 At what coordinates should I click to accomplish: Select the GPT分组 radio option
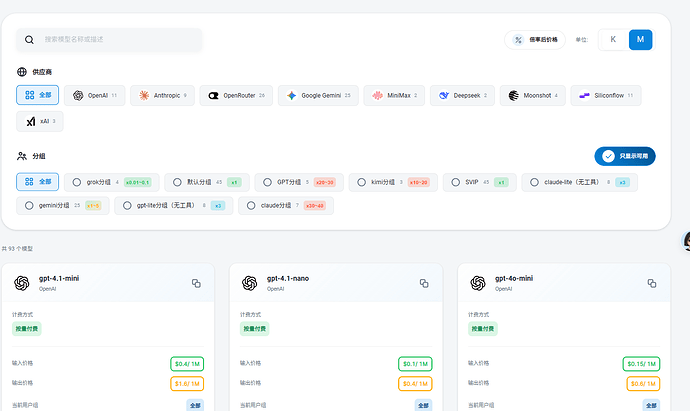pyautogui.click(x=267, y=182)
